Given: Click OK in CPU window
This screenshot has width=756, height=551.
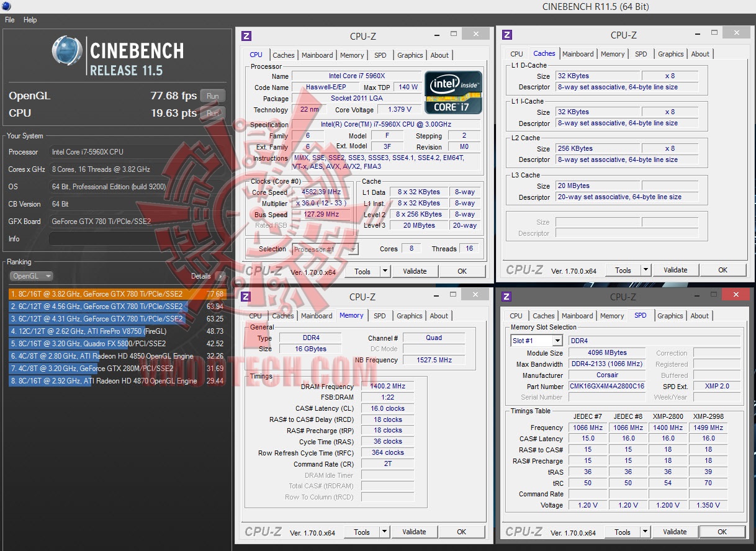Looking at the screenshot, I should tap(462, 271).
